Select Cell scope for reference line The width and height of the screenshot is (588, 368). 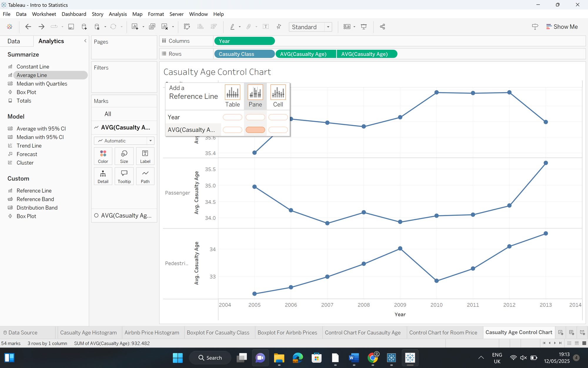point(278,96)
